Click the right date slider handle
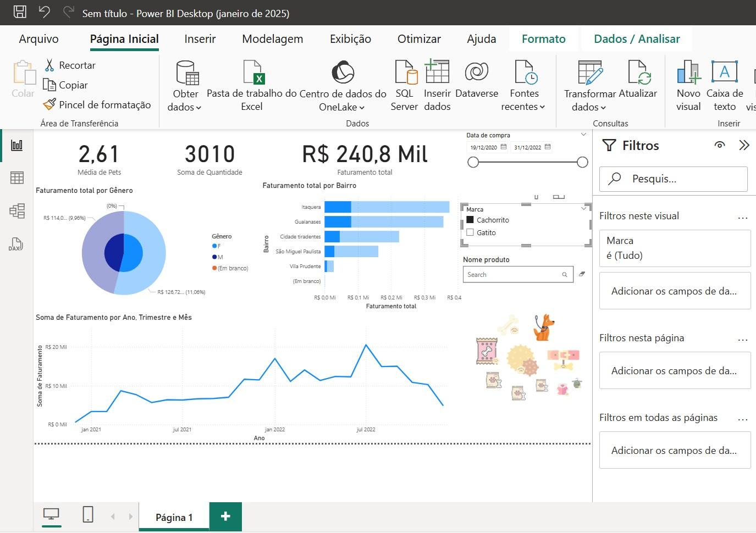 [583, 162]
